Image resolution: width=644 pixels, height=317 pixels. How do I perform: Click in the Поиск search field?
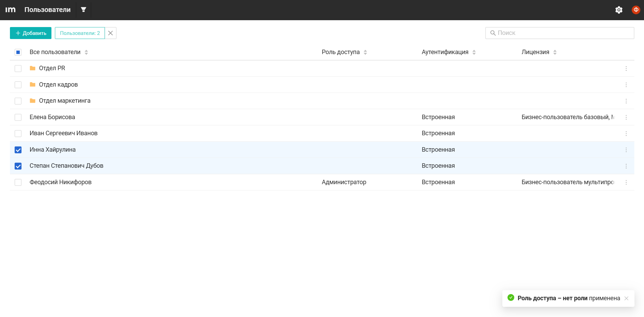click(560, 33)
